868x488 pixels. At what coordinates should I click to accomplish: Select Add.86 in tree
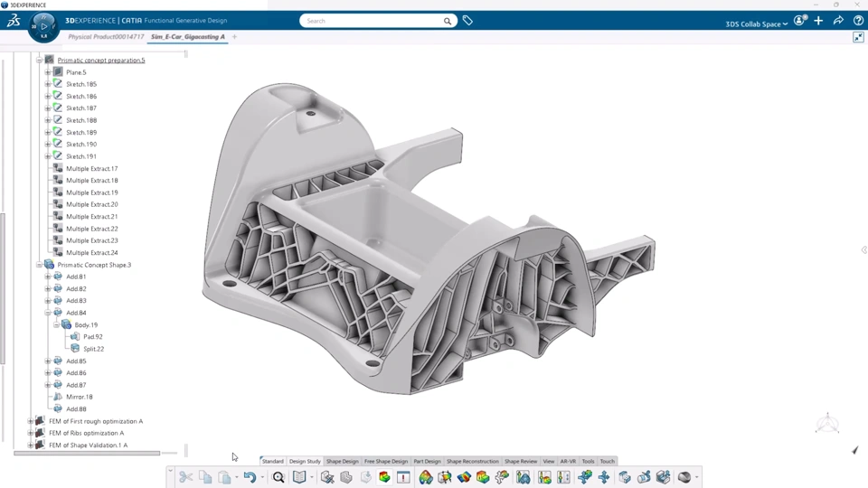pos(76,373)
